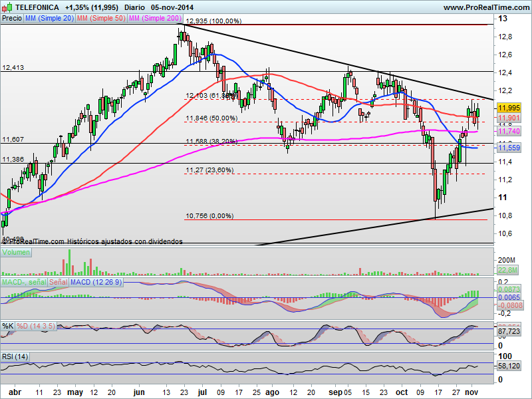Open the MACD (12 26 9) settings label
532x399 pixels.
(x=96, y=282)
